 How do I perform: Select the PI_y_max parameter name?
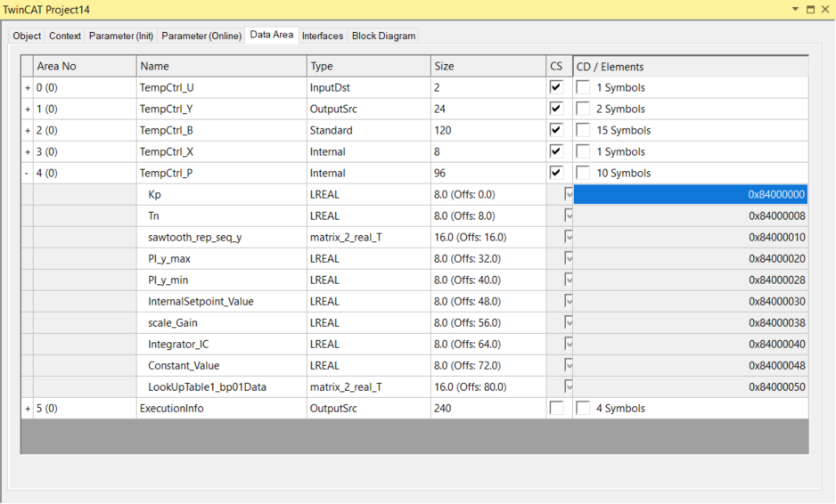point(169,259)
